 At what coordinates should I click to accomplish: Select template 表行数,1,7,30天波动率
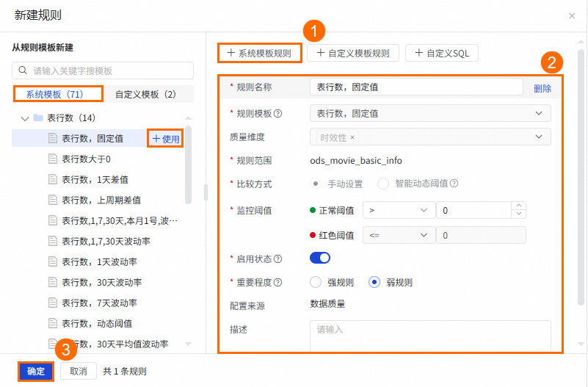[x=106, y=241]
